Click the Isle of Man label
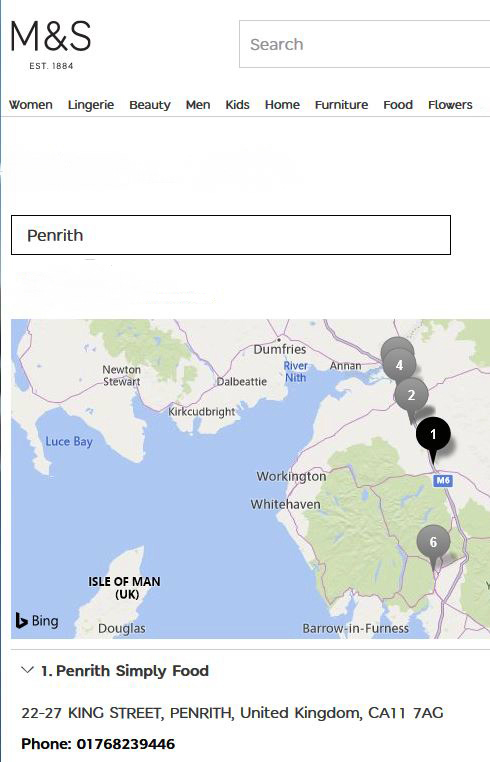Screen dimensions: 490x762 coord(124,588)
